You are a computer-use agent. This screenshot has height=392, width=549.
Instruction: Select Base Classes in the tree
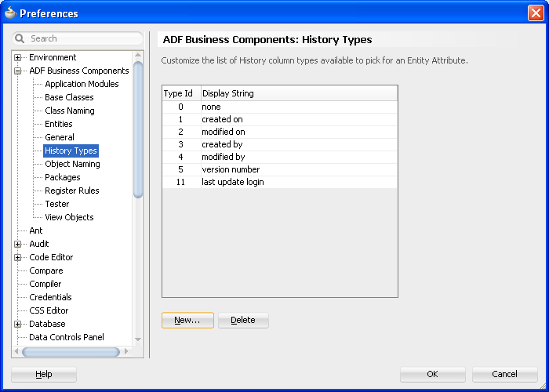(69, 97)
